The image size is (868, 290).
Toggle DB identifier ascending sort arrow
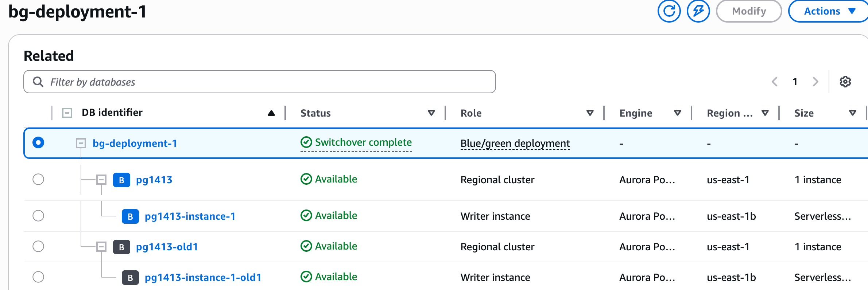point(271,113)
